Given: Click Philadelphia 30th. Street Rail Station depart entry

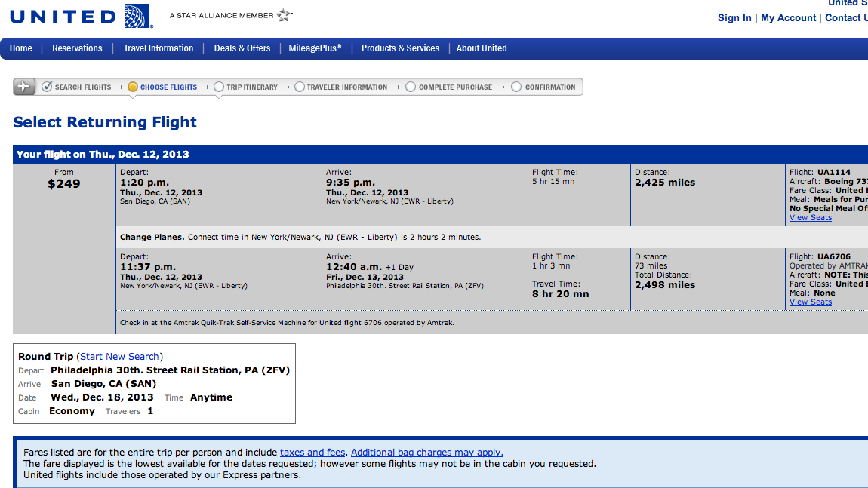Looking at the screenshot, I should tap(170, 370).
